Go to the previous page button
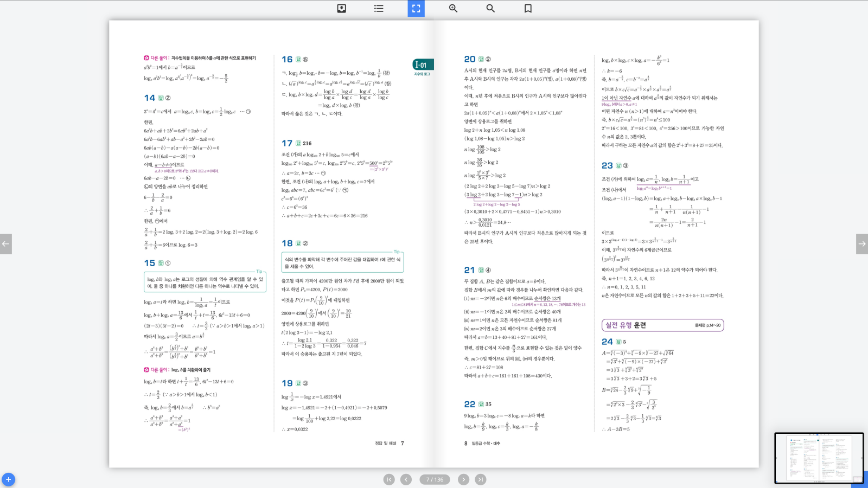Image resolution: width=868 pixels, height=488 pixels. coord(406,479)
